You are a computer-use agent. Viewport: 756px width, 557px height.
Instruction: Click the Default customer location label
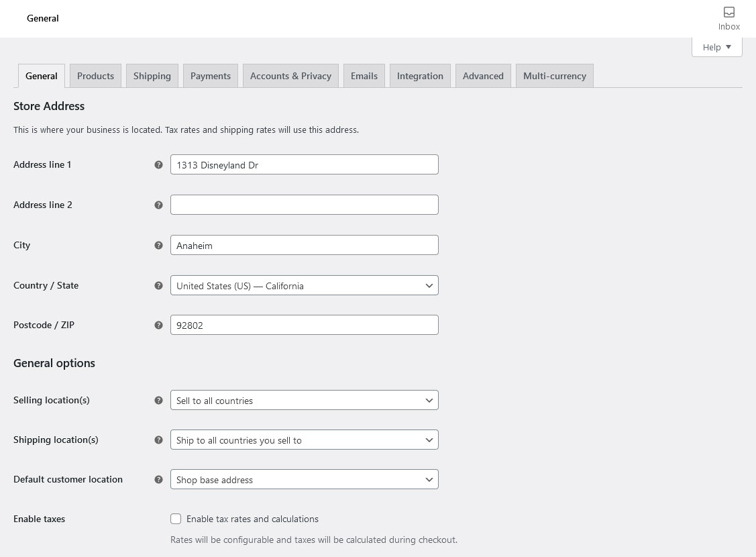(x=68, y=479)
